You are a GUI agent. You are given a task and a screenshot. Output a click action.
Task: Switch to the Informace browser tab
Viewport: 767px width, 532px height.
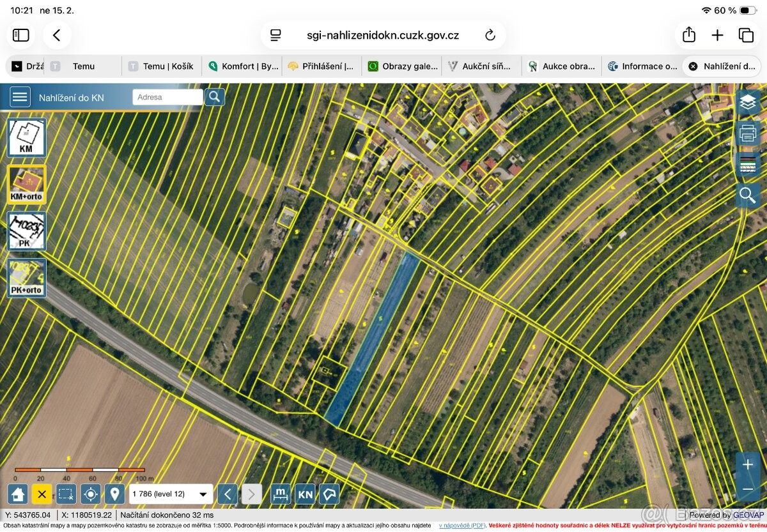tap(642, 66)
